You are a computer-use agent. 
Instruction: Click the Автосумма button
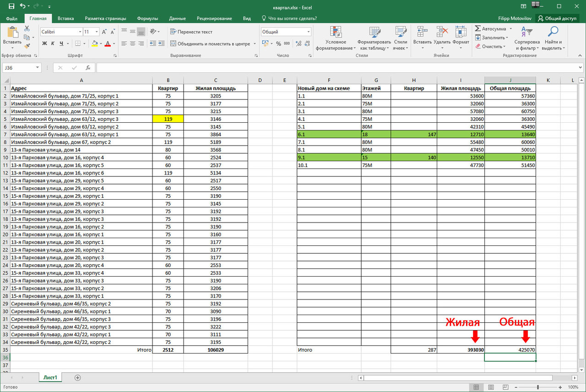pos(490,29)
